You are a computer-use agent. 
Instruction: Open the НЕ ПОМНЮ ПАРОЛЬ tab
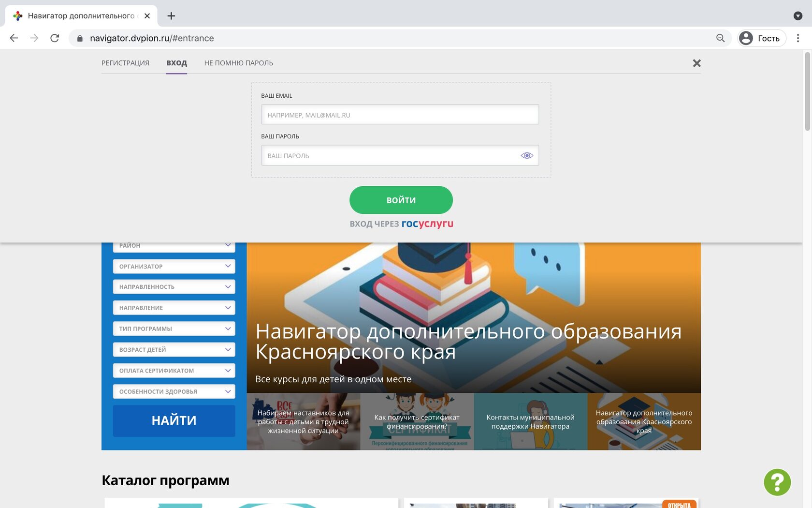[239, 63]
